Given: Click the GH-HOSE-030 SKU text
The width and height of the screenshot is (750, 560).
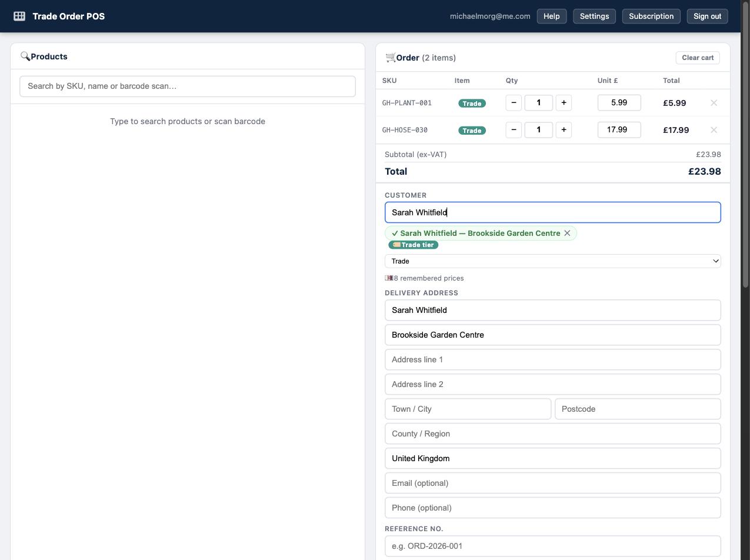Looking at the screenshot, I should click(x=405, y=130).
